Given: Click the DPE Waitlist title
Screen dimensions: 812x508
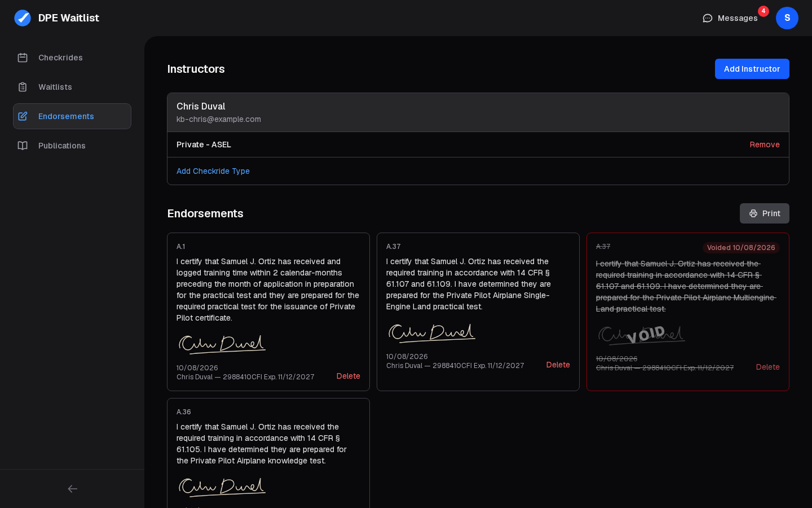Looking at the screenshot, I should click(69, 18).
